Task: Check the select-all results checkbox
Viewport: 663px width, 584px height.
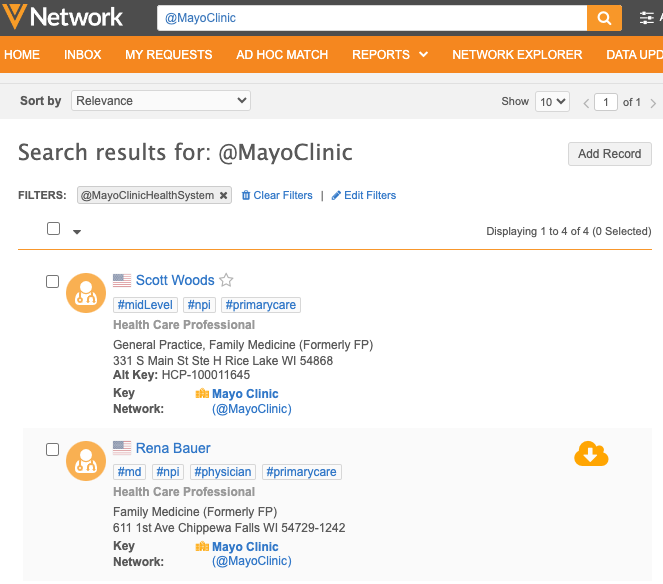Action: point(54,229)
